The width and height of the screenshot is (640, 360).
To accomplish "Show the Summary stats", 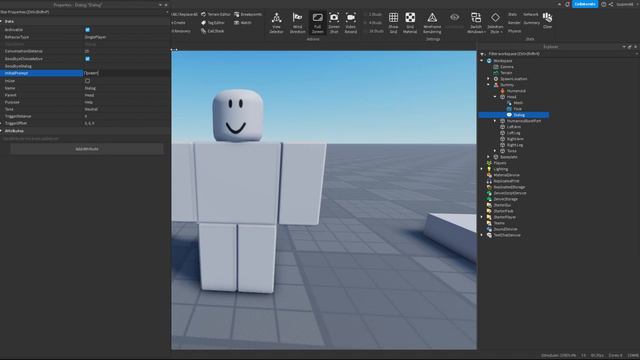I will (531, 23).
